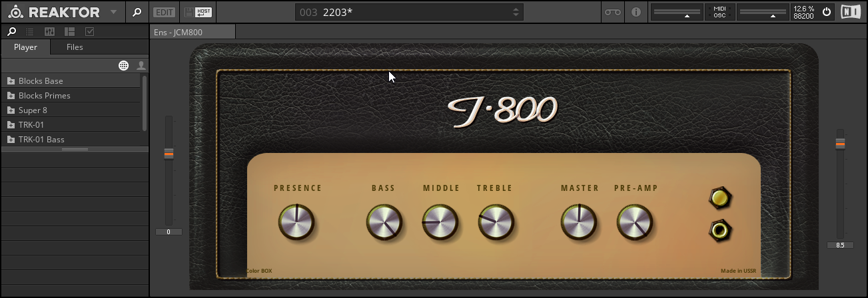
Task: Click the right output fader handle
Action: (x=840, y=144)
